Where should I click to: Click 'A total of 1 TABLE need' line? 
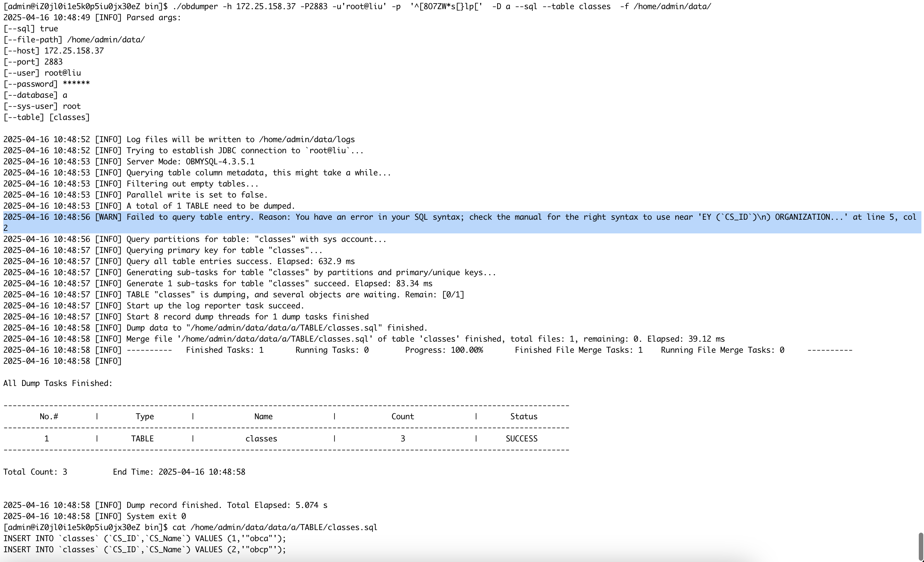149,206
